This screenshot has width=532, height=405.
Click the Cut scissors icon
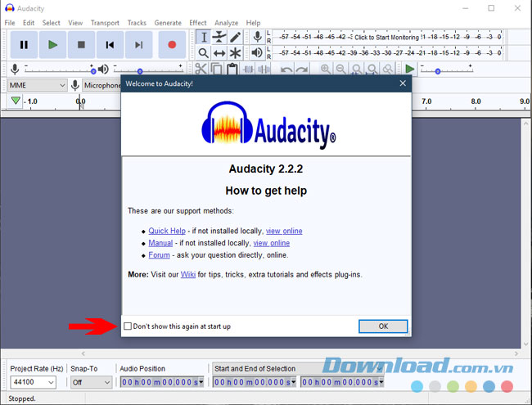point(201,70)
